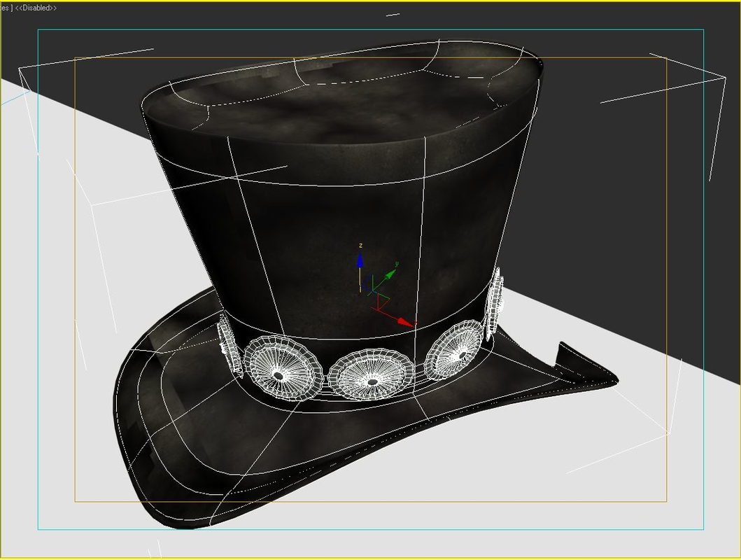Click the Z label above the gizmo
The height and width of the screenshot is (560, 741).
coord(360,246)
